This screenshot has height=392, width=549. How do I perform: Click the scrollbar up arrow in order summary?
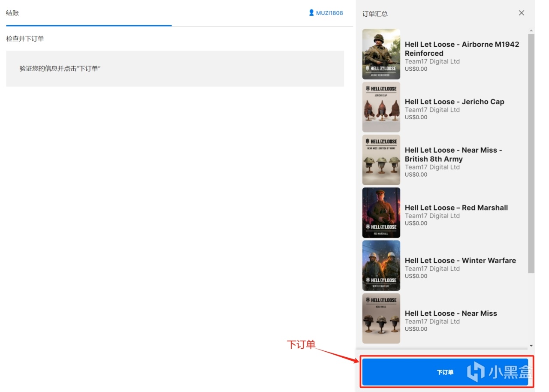[x=531, y=31]
